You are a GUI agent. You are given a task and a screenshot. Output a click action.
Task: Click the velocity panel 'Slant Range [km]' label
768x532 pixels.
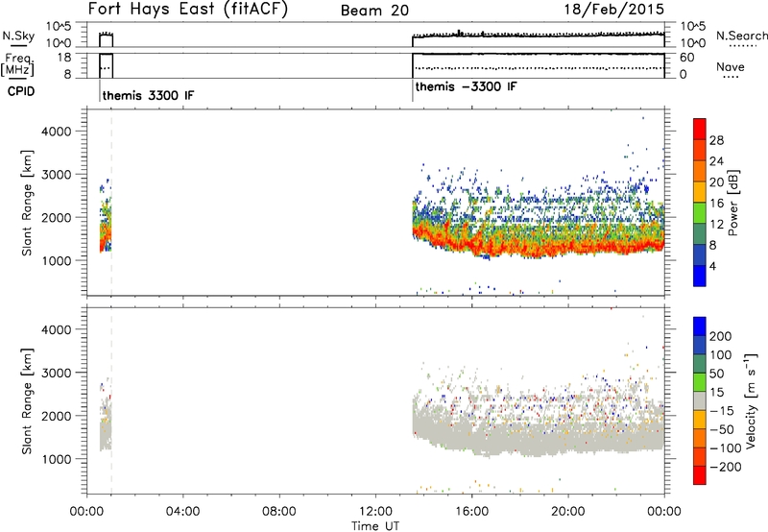tap(27, 401)
